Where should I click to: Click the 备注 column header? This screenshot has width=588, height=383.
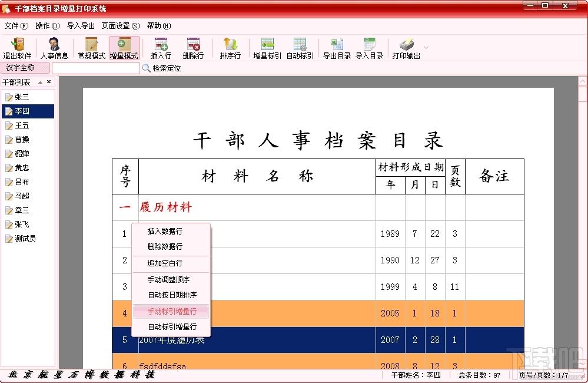click(494, 176)
